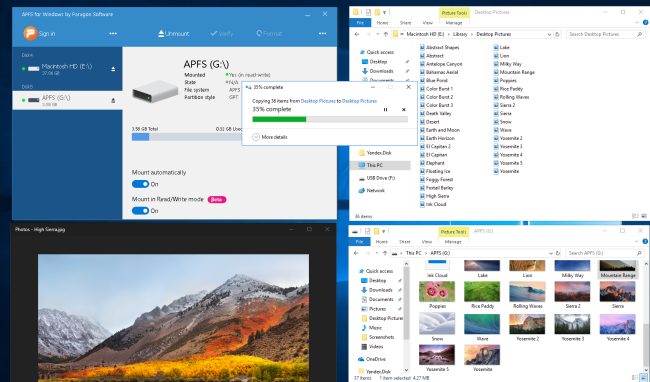Toggle Mount in Read/Write mode switch
The image size is (650, 382).
point(141,210)
